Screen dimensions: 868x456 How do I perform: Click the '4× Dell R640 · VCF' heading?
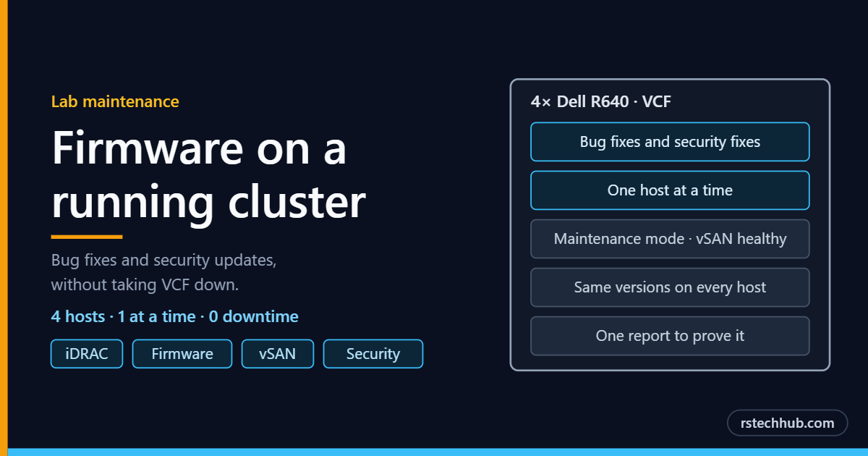click(601, 101)
